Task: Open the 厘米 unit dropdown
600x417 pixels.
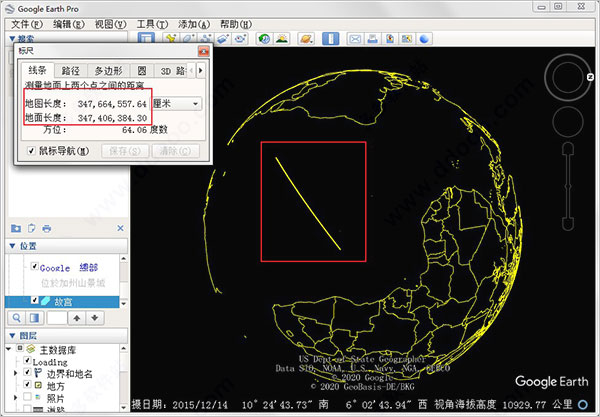Action: click(x=177, y=104)
